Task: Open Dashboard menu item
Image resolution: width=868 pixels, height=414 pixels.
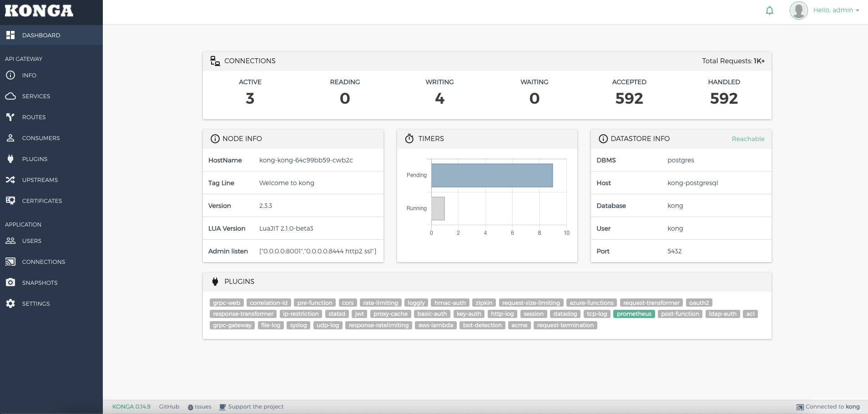Action: (51, 35)
